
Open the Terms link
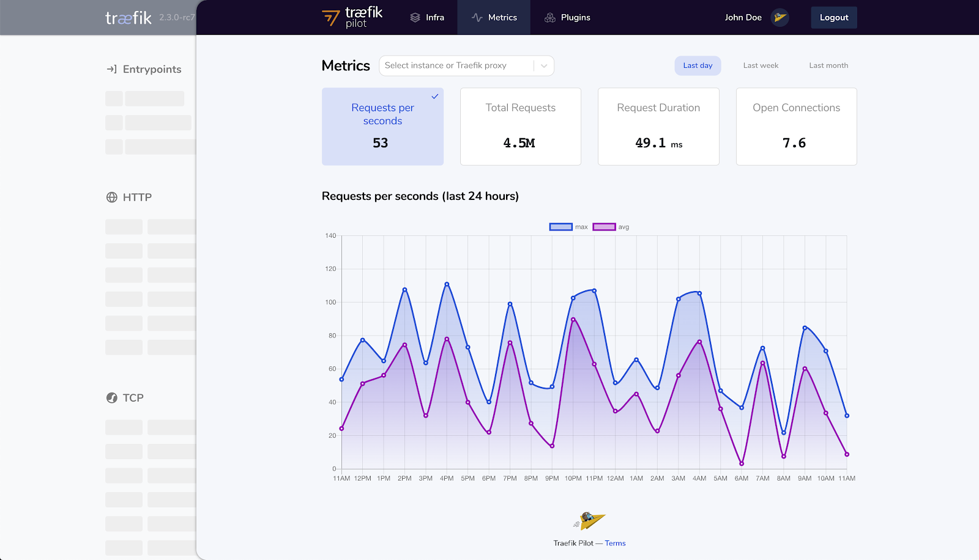[x=615, y=543]
